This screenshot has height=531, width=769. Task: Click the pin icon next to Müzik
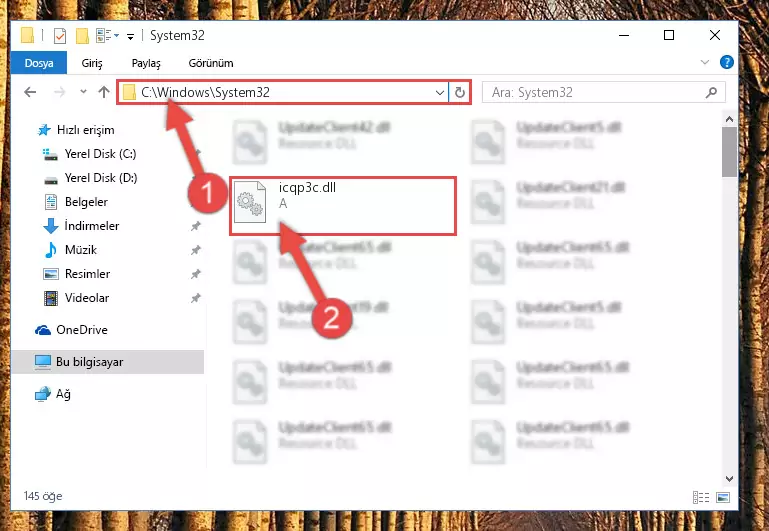point(196,250)
